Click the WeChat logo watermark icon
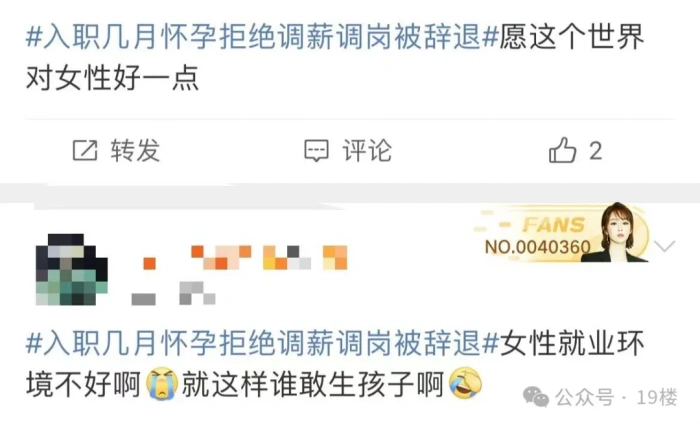The width and height of the screenshot is (700, 425). [536, 396]
